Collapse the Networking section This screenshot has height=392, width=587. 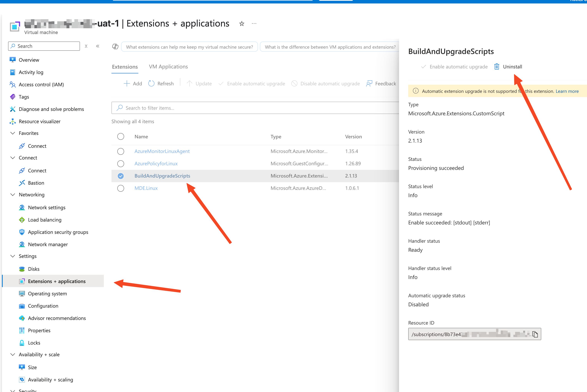13,194
